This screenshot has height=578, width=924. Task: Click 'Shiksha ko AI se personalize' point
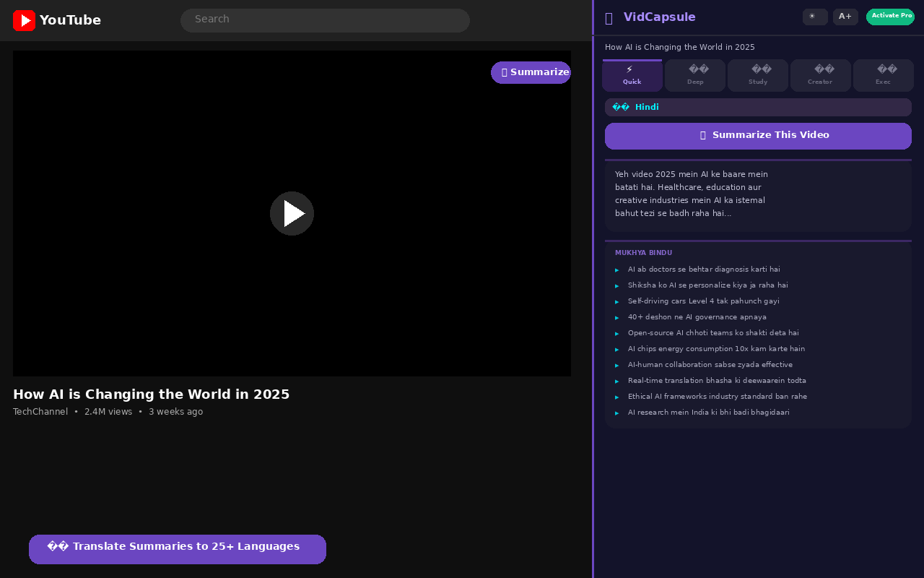pos(707,285)
